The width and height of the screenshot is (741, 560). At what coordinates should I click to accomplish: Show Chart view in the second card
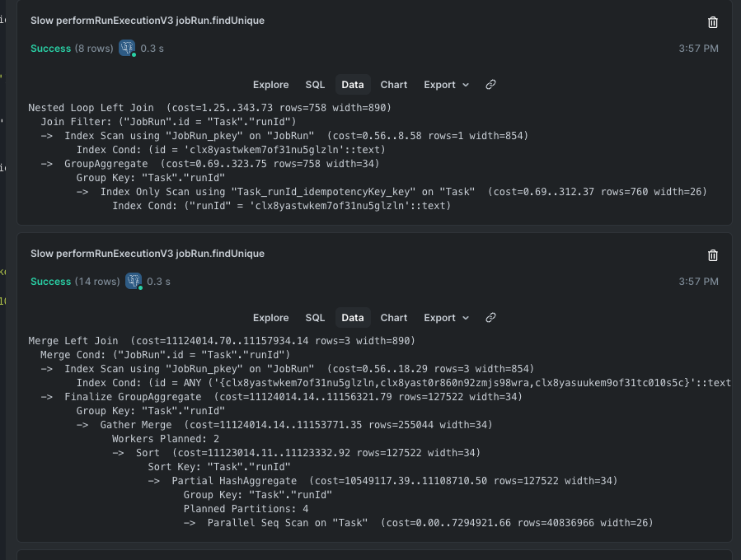click(394, 318)
